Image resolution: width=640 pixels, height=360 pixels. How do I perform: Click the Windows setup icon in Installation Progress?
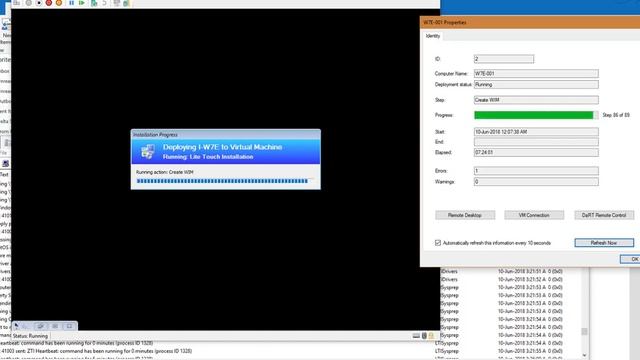[x=147, y=151]
